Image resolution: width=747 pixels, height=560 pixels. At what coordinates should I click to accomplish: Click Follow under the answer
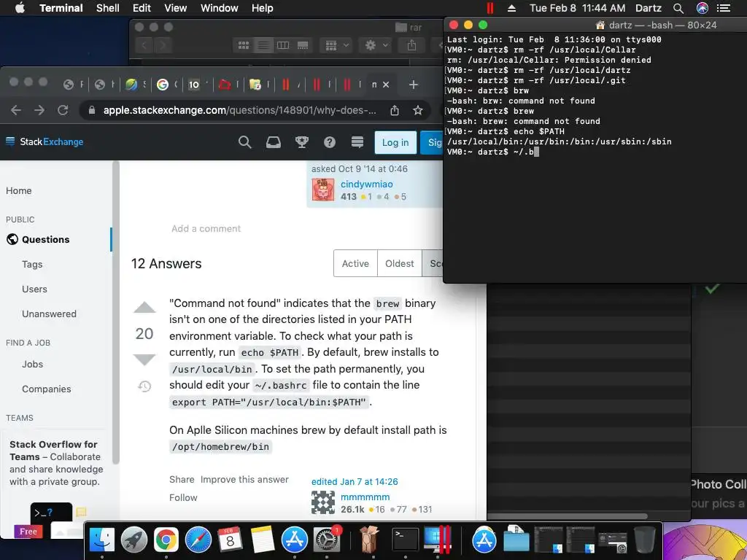pyautogui.click(x=183, y=497)
